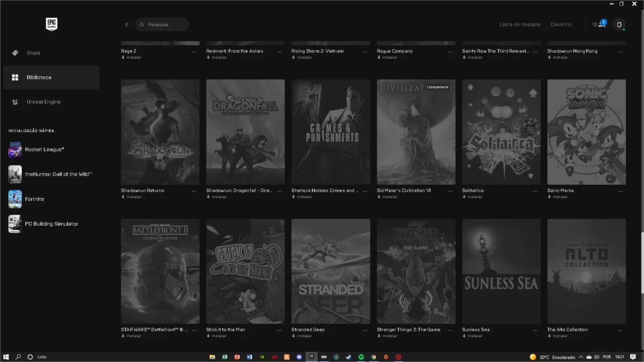Select the Sid Meier's Civilization VI cover
The width and height of the screenshot is (644, 362).
(x=416, y=132)
